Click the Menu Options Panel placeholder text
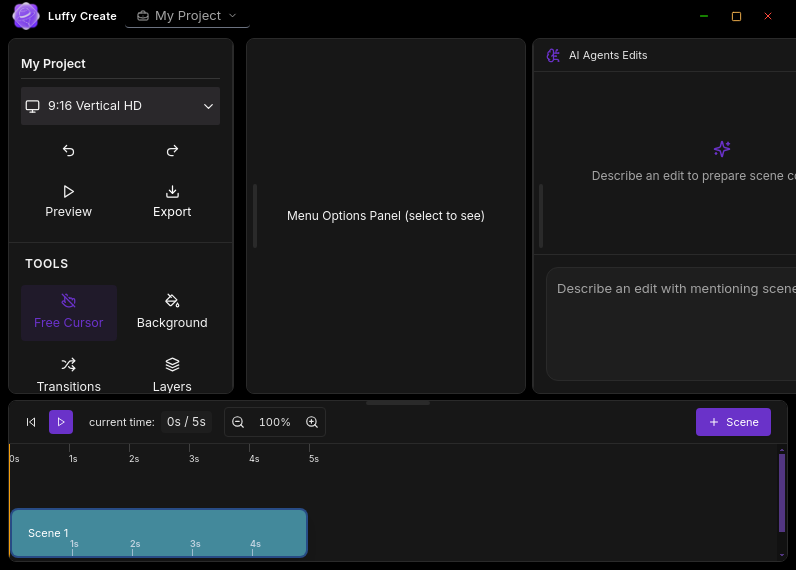This screenshot has height=570, width=796. pos(386,216)
